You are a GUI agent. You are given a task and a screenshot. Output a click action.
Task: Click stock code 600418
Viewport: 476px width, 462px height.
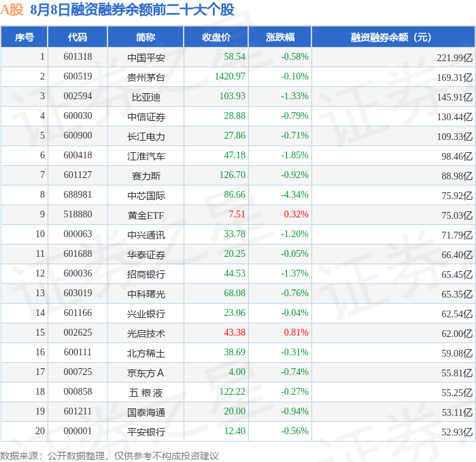78,155
